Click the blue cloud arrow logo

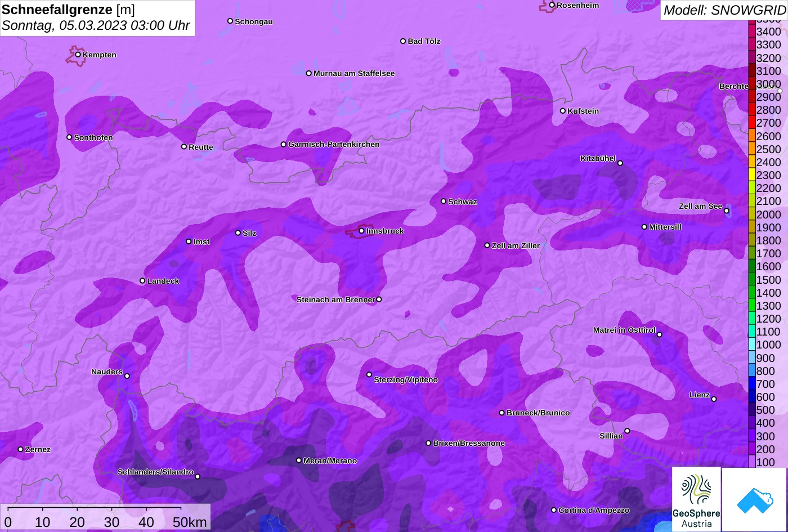[754, 499]
